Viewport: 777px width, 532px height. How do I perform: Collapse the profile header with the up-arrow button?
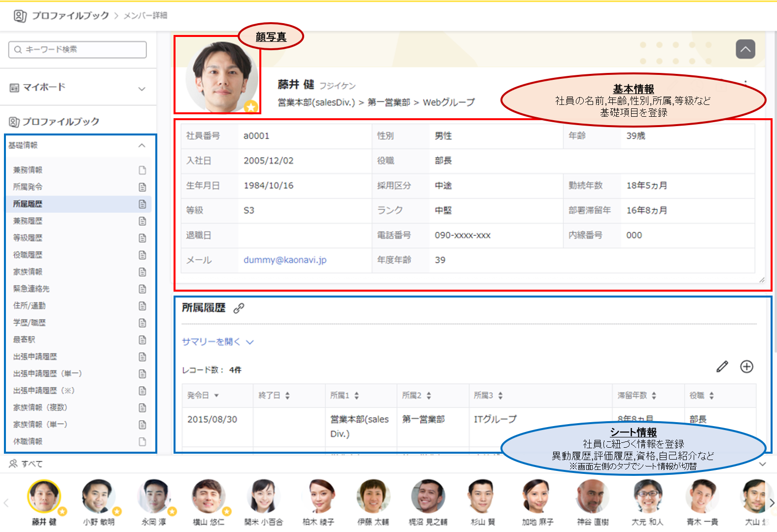coord(745,49)
